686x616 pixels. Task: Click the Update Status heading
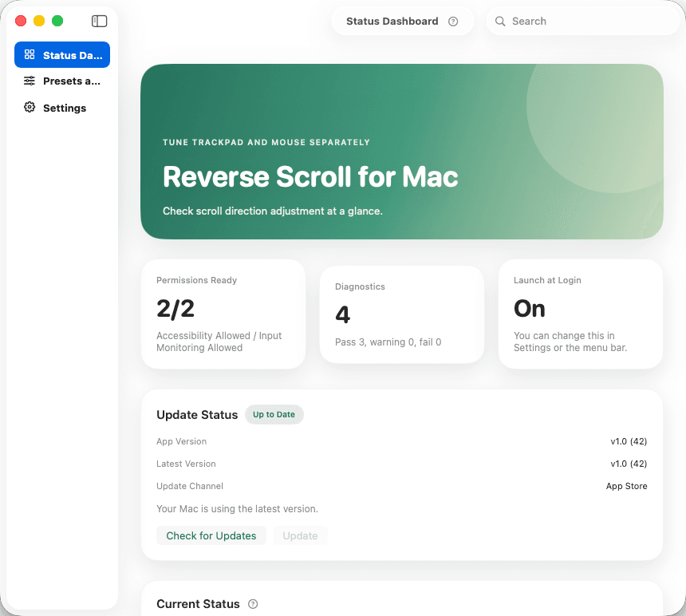coord(197,415)
